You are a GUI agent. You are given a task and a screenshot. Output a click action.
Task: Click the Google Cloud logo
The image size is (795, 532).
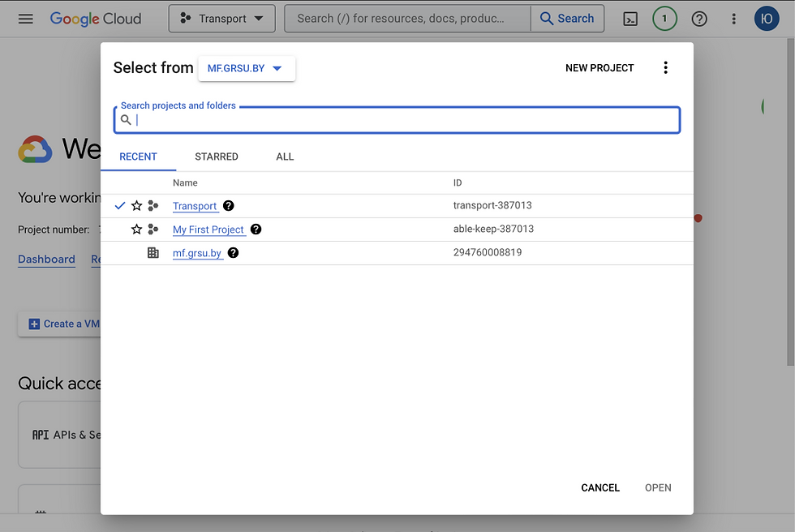[x=96, y=19]
